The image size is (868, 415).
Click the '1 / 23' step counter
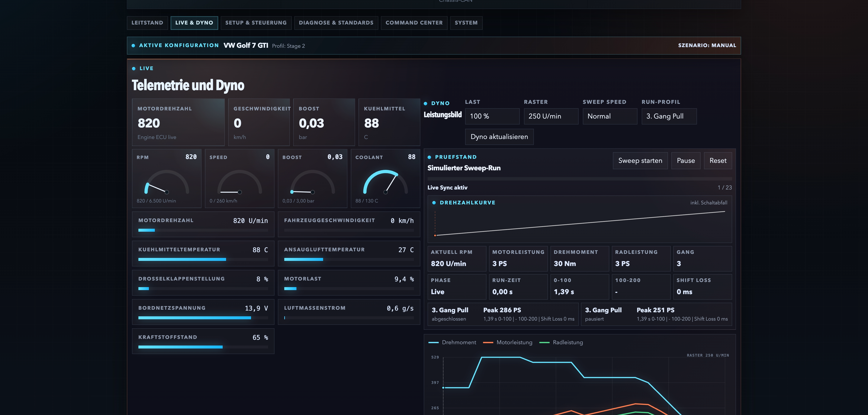tap(725, 188)
